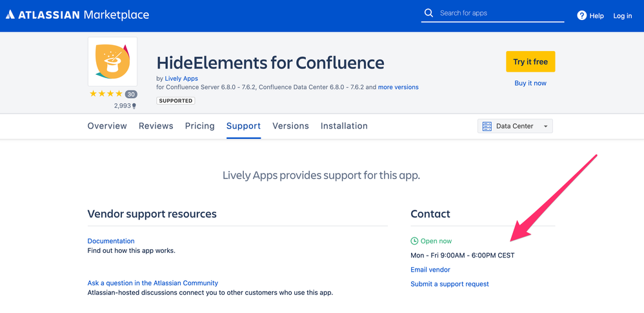The height and width of the screenshot is (313, 644).
Task: Open Ask a question in Atlassian Community
Action: (x=153, y=283)
